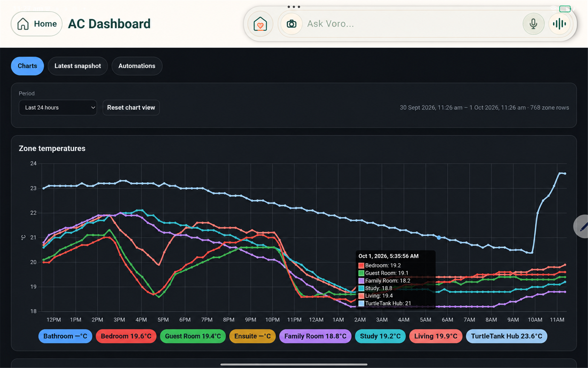
Task: Click the green Guest Room swatch in tooltip
Action: (x=361, y=273)
